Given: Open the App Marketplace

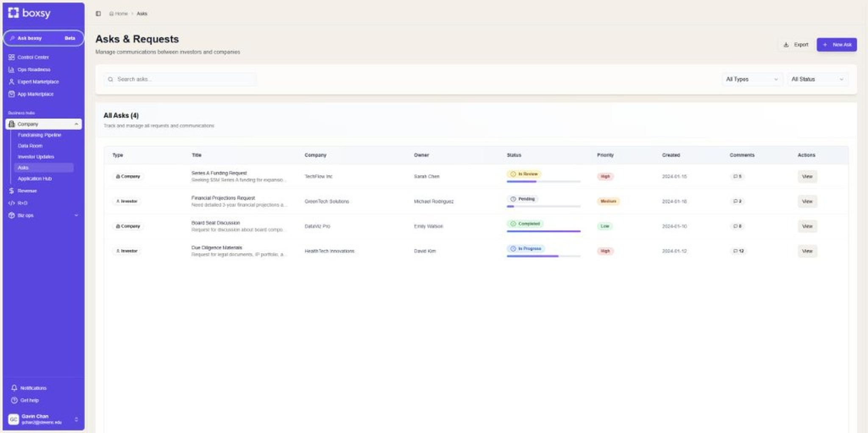Looking at the screenshot, I should (36, 94).
